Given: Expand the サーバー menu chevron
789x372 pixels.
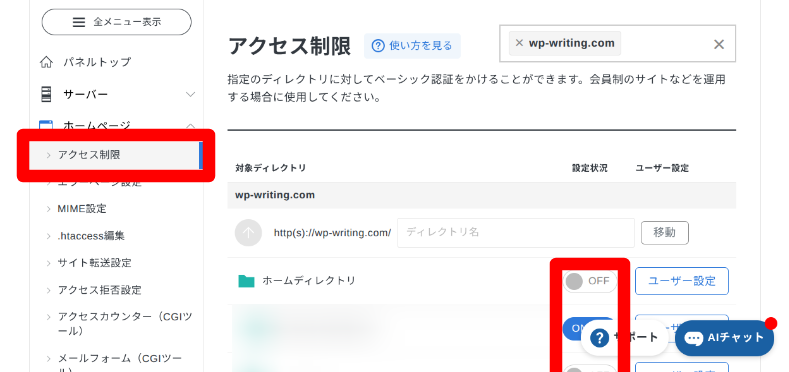Looking at the screenshot, I should (190, 94).
